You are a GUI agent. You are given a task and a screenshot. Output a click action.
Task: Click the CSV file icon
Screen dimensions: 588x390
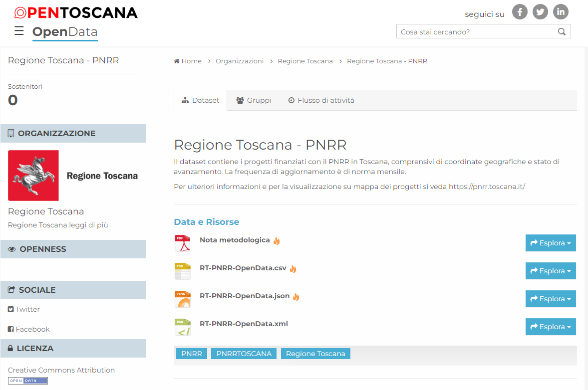coord(183,271)
